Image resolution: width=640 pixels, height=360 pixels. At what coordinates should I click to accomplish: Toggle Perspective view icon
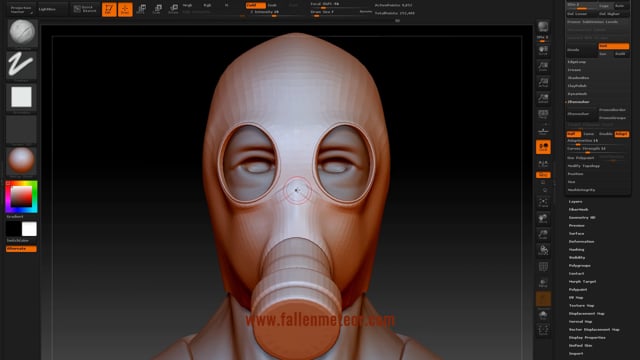(543, 115)
